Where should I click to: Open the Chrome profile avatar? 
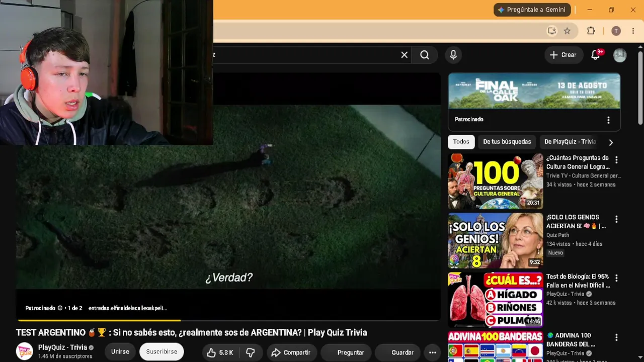coord(616,31)
